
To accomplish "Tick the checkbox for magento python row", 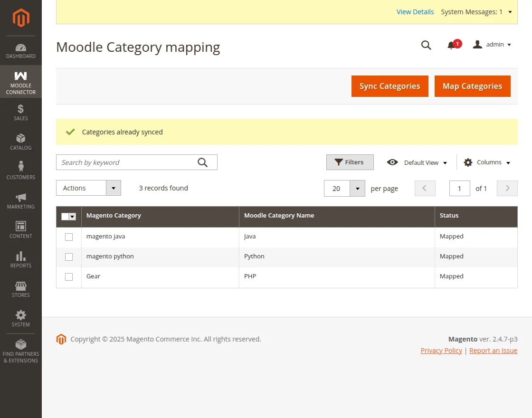I will (x=69, y=257).
